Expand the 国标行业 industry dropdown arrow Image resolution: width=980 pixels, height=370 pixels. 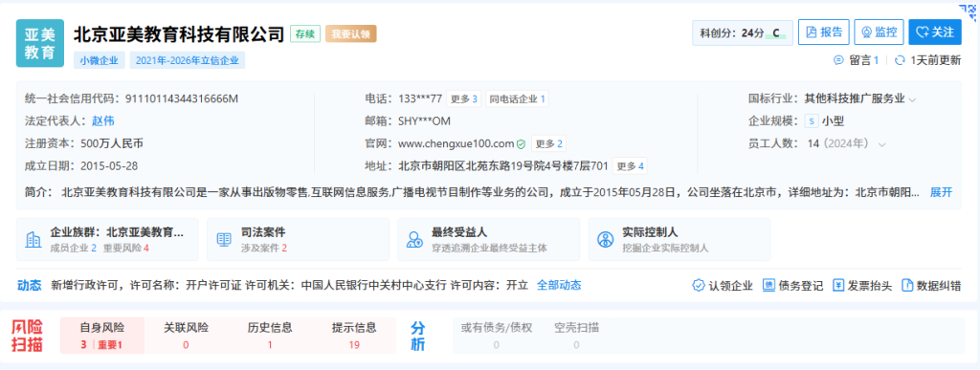[912, 99]
